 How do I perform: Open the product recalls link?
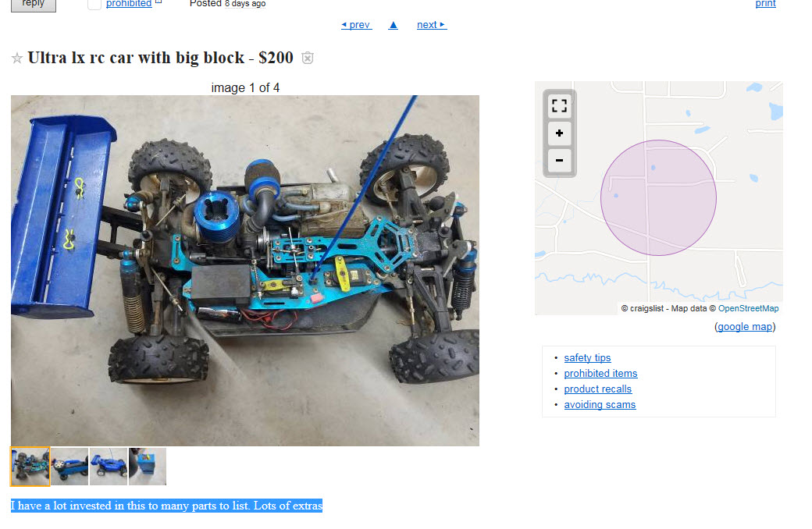pyautogui.click(x=597, y=389)
